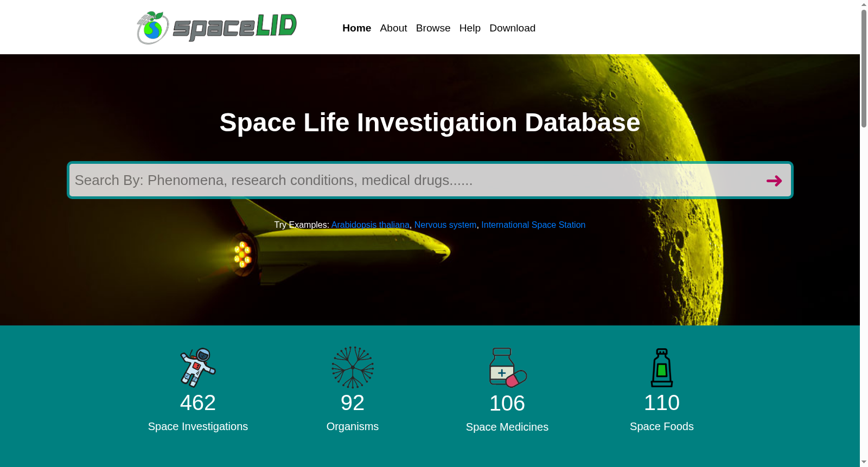Open the Help page
The height and width of the screenshot is (467, 868).
470,28
